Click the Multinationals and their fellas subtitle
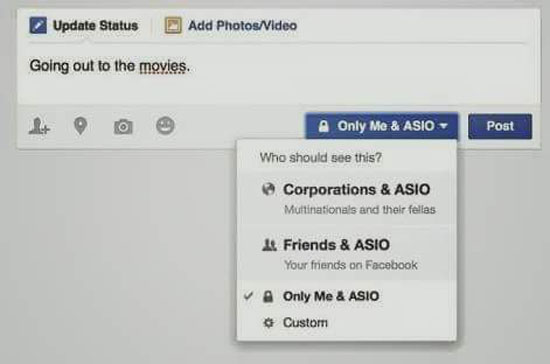This screenshot has width=550, height=364. [360, 210]
